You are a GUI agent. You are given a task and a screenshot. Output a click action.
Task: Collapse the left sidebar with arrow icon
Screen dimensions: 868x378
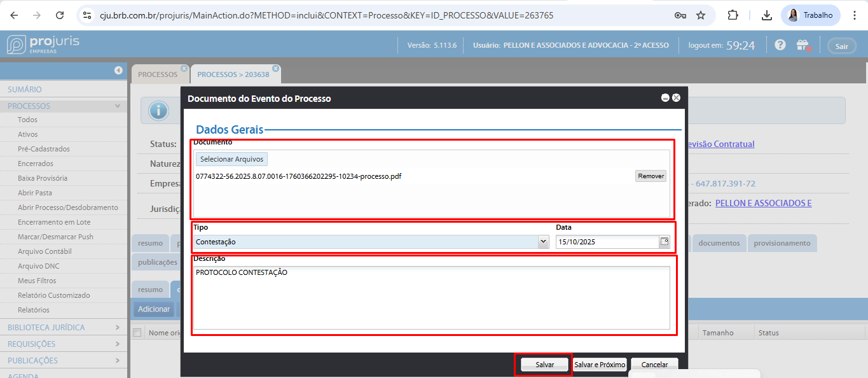point(118,70)
